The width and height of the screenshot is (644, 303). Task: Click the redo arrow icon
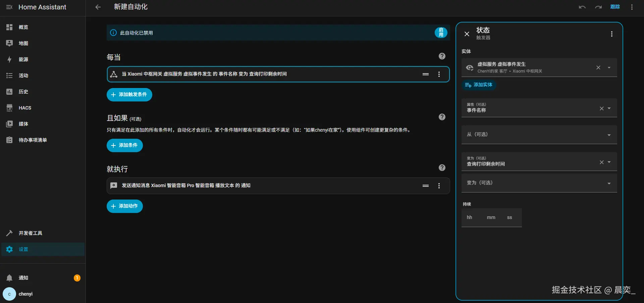[598, 7]
